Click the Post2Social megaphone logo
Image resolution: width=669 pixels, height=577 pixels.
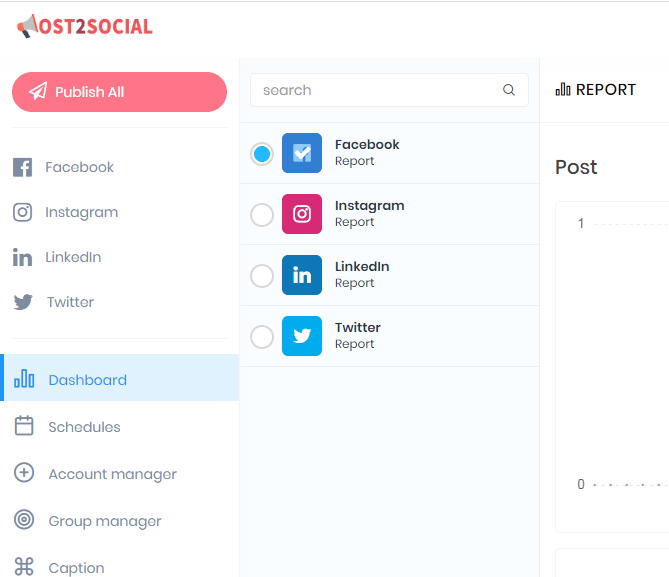click(x=84, y=26)
